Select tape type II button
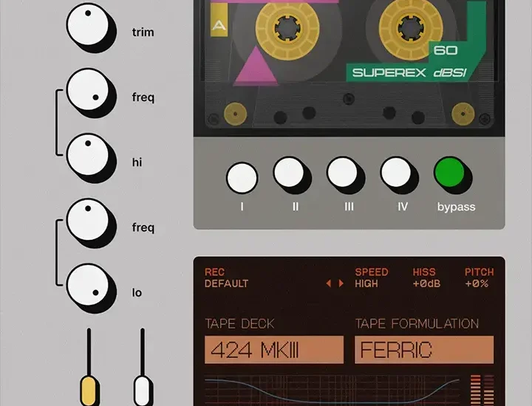 tap(289, 172)
